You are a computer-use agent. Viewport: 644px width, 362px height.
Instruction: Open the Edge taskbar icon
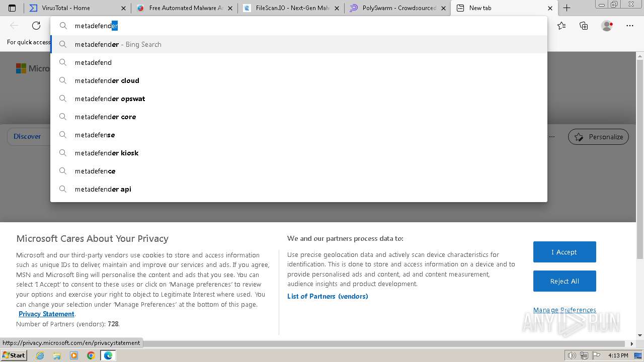pyautogui.click(x=108, y=355)
